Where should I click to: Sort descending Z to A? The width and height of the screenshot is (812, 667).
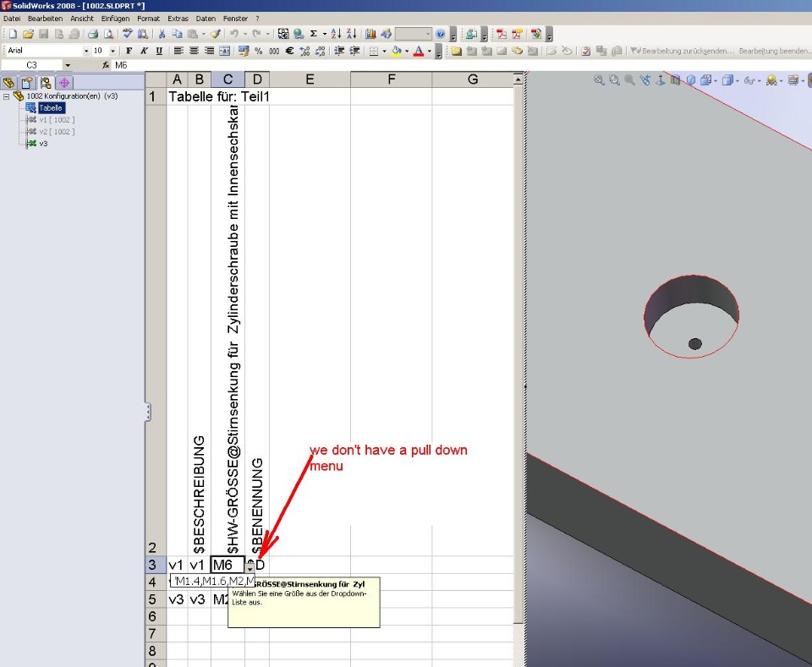point(352,34)
